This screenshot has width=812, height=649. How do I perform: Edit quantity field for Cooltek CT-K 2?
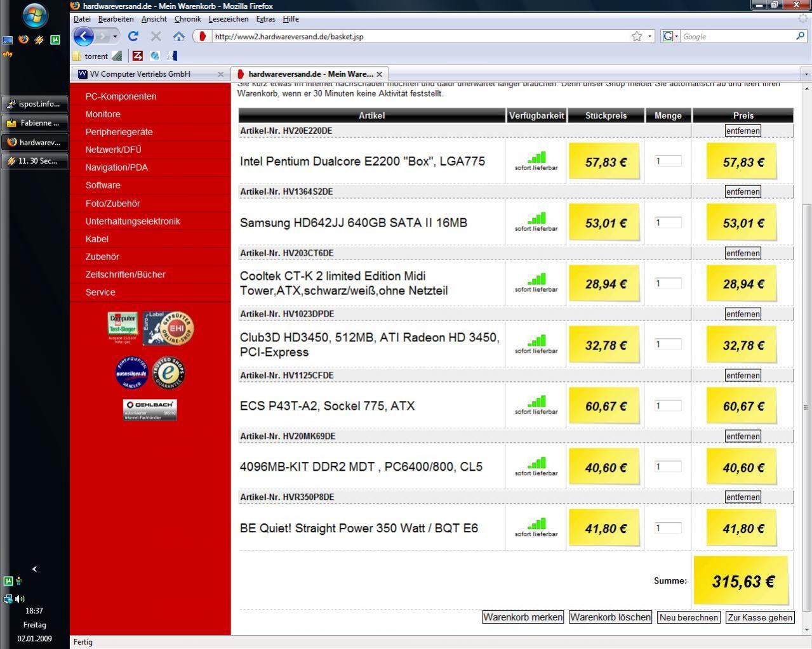coord(668,284)
